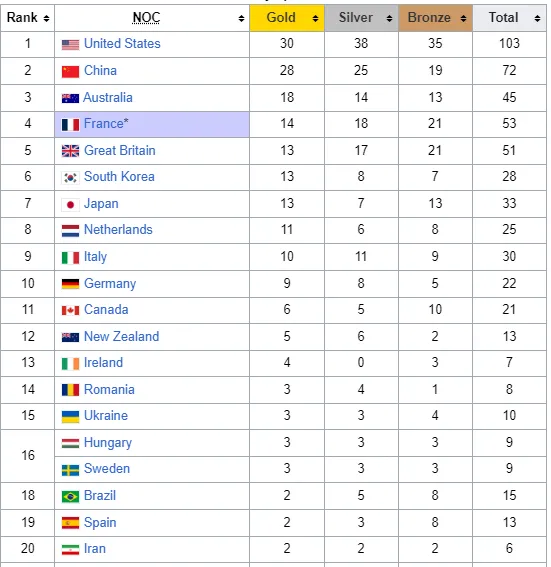Viewport: 551px width, 567px height.
Task: Open the France link
Action: [104, 124]
